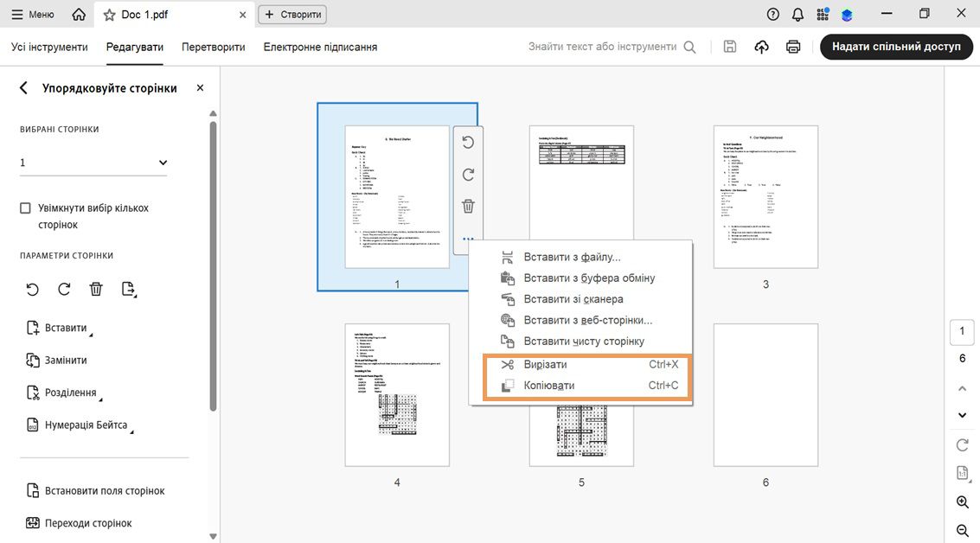The height and width of the screenshot is (543, 980).
Task: Switch to Електронне підписання tab
Action: pos(320,47)
